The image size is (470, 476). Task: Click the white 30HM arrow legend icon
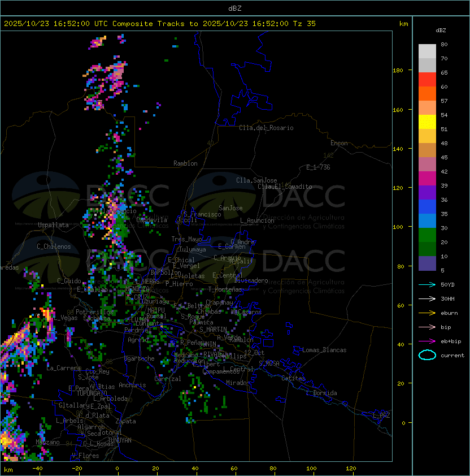427,298
